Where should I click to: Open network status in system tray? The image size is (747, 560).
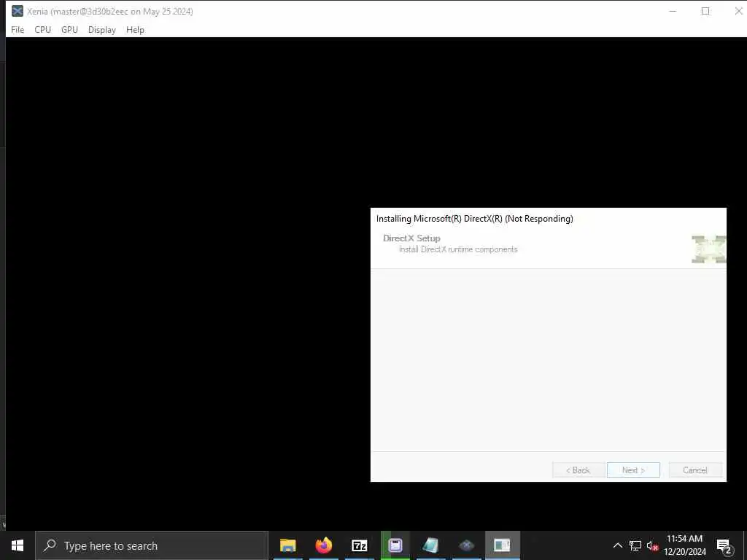[x=635, y=545]
